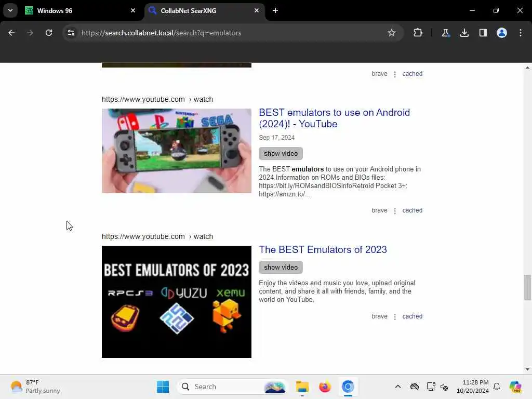The width and height of the screenshot is (532, 399).
Task: Go back to the previous page
Action: point(11,33)
